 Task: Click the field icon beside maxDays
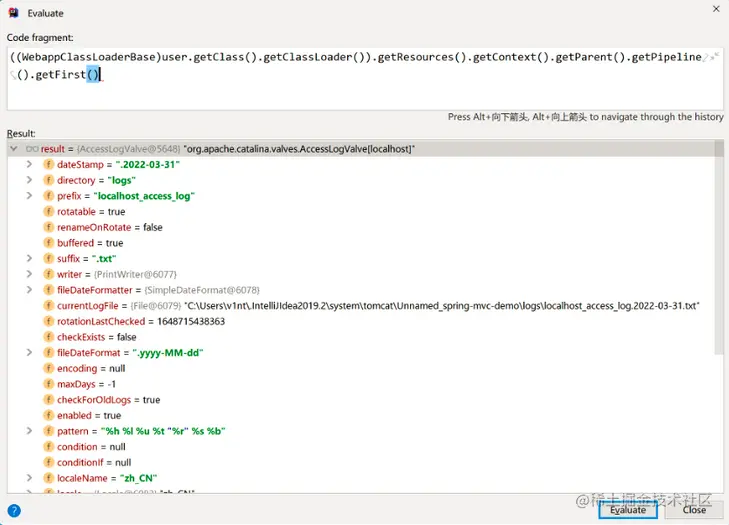point(48,384)
